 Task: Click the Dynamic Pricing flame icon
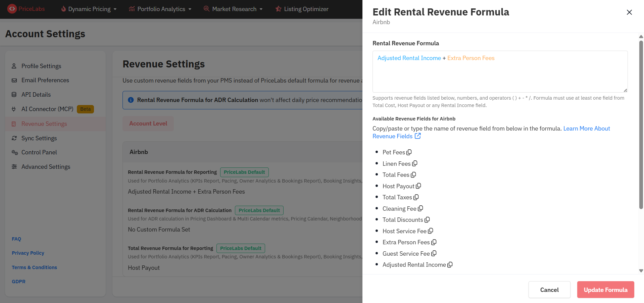[x=63, y=9]
